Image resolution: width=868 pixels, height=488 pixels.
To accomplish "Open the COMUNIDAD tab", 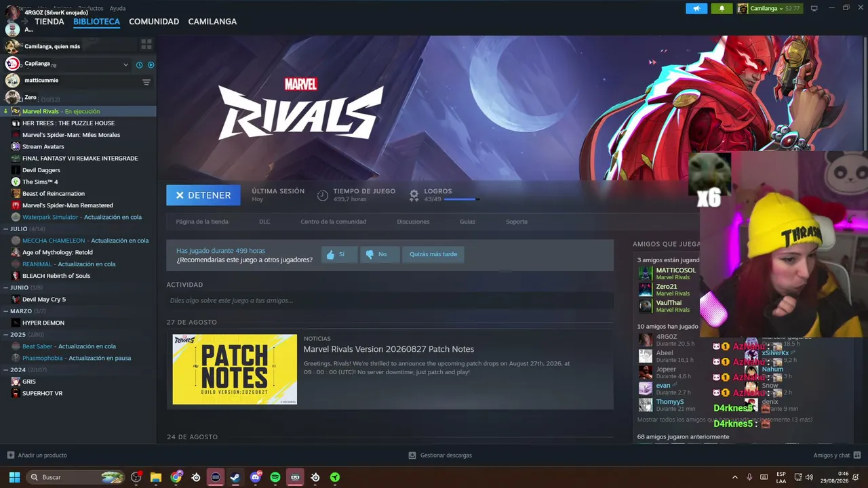I will pyautogui.click(x=154, y=22).
